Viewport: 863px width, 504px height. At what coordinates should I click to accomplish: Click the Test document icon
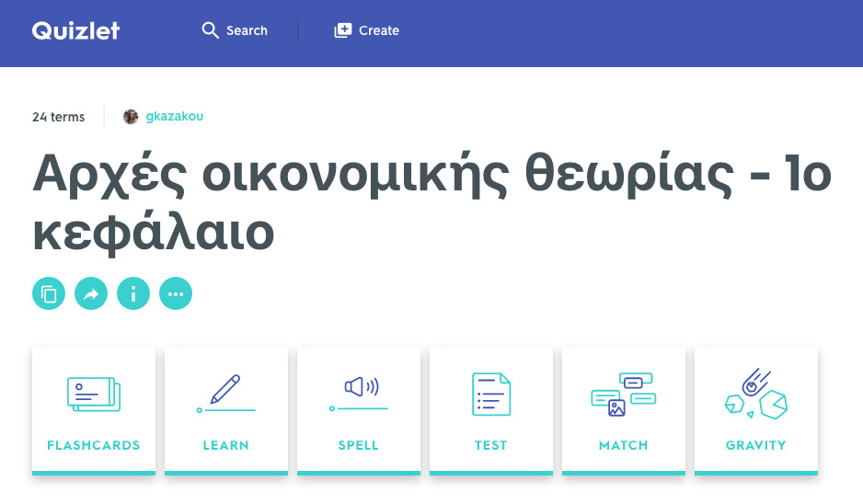491,394
